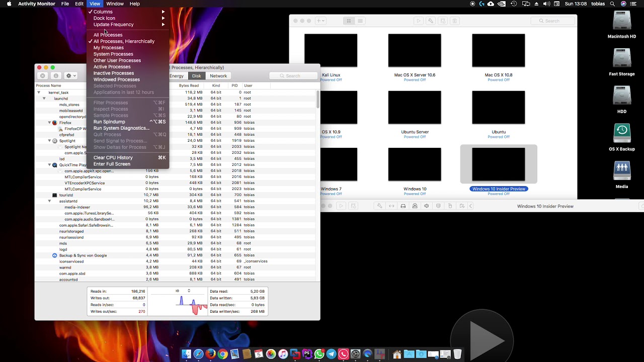The width and height of the screenshot is (644, 362).
Task: Open the Macintosh HD desktop drive
Action: (622, 22)
